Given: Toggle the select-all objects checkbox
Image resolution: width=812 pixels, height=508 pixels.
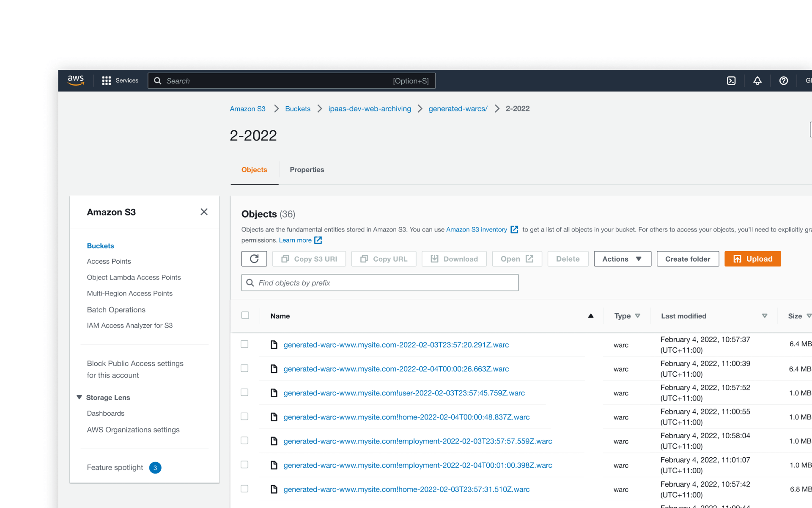Looking at the screenshot, I should click(x=245, y=315).
